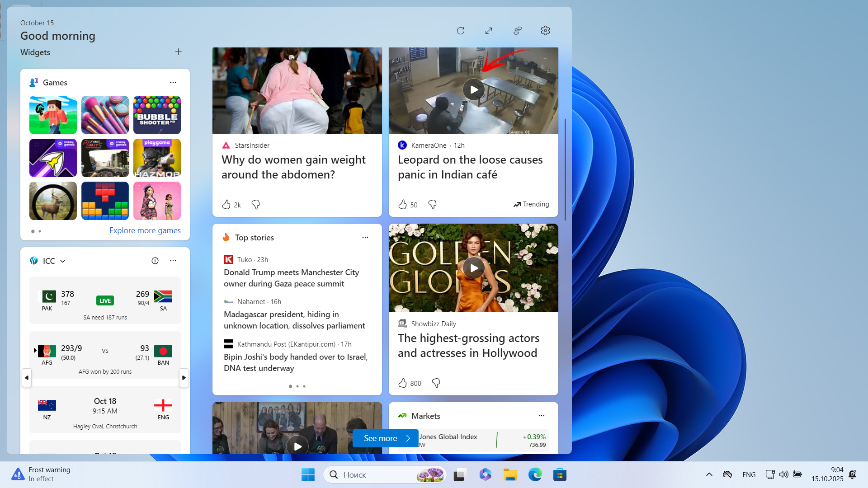Click Explore more games link
The height and width of the screenshot is (488, 868).
pos(145,230)
